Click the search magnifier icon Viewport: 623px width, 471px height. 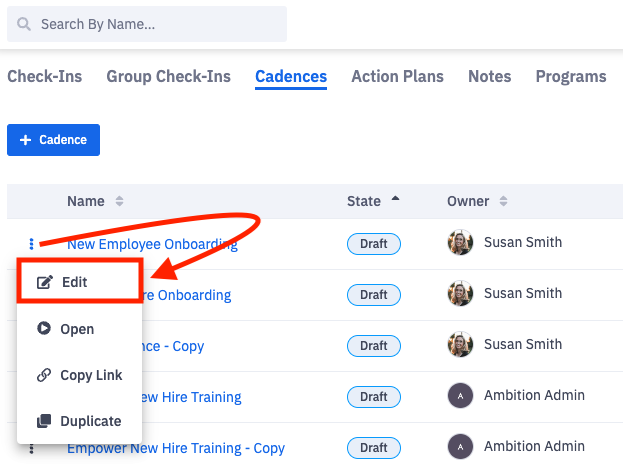pos(23,24)
